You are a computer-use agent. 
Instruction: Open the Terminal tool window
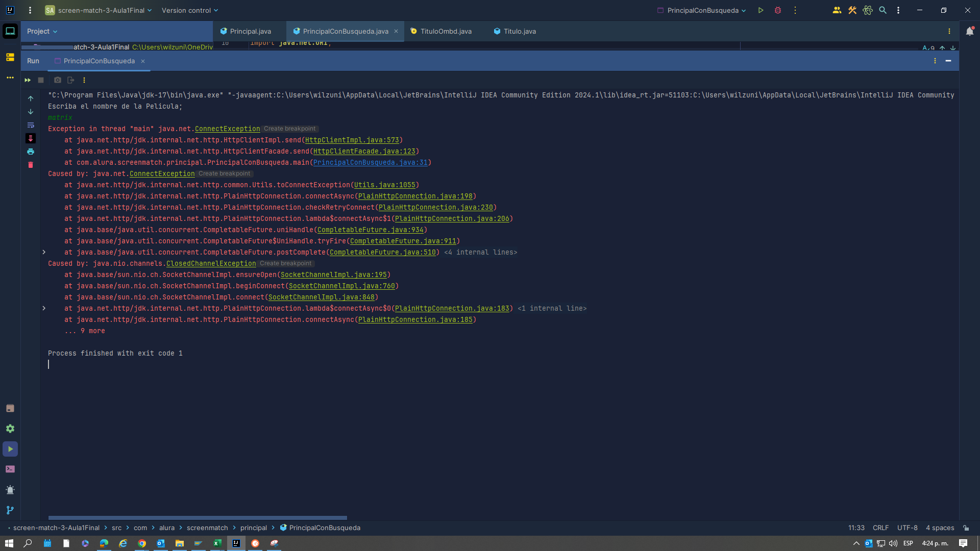click(10, 469)
